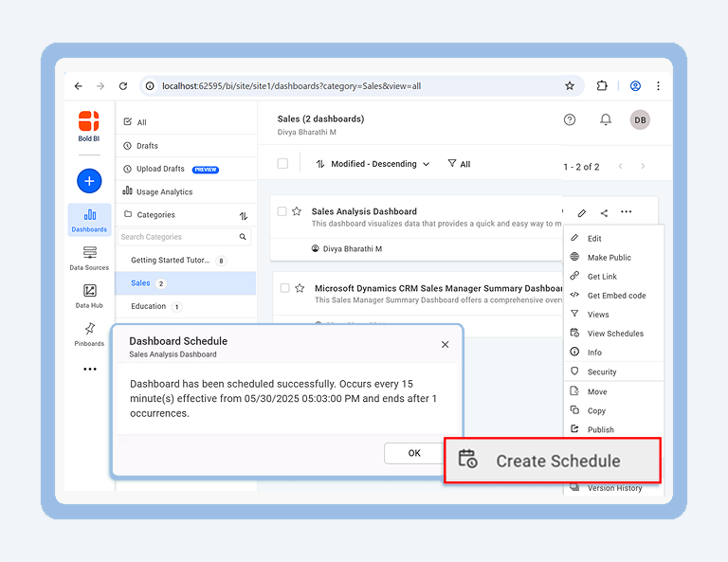Open the Sales Analysis Dashboard title

pos(364,211)
